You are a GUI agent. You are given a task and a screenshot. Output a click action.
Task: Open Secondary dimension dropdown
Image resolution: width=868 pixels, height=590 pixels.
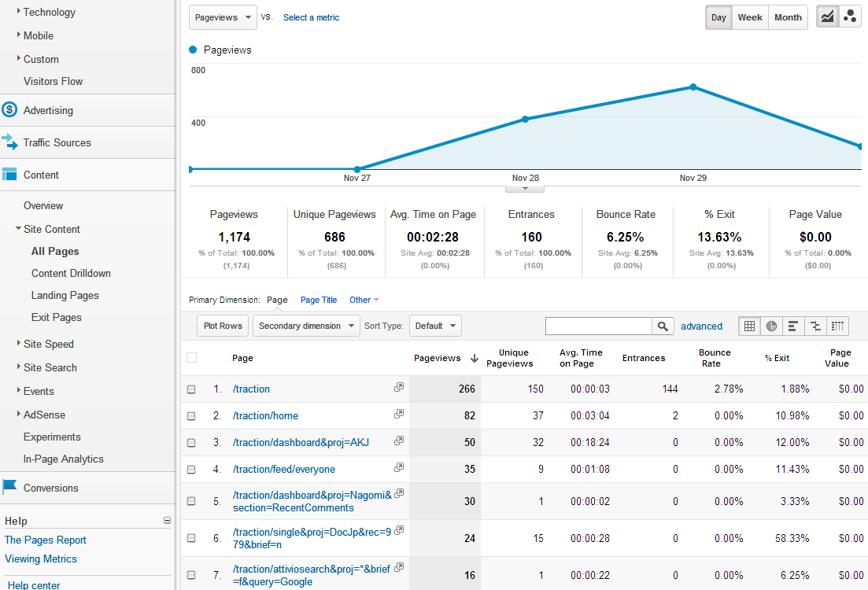306,326
